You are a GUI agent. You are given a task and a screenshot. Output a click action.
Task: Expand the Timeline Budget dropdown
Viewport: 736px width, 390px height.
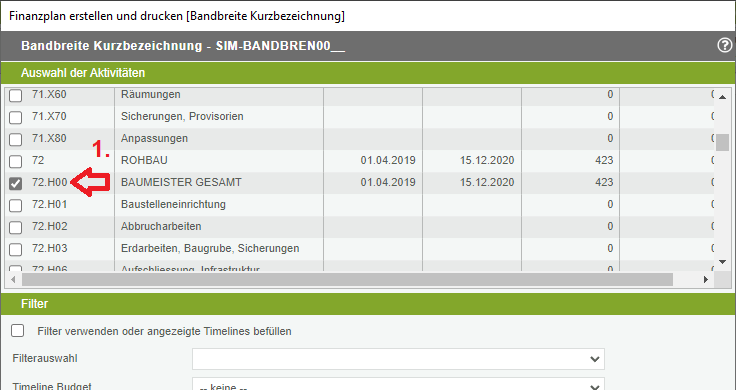click(x=398, y=385)
